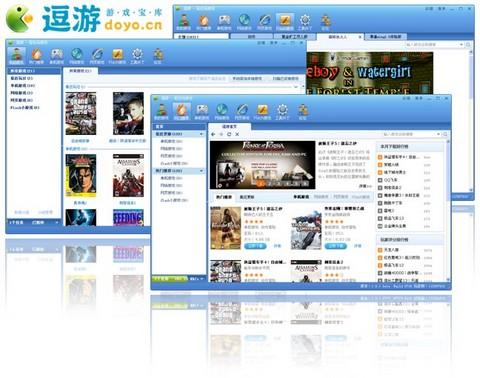Open the Assassin's Creed cover thumbnail in the left window
Screen dimensions: 480x378
(x=128, y=175)
